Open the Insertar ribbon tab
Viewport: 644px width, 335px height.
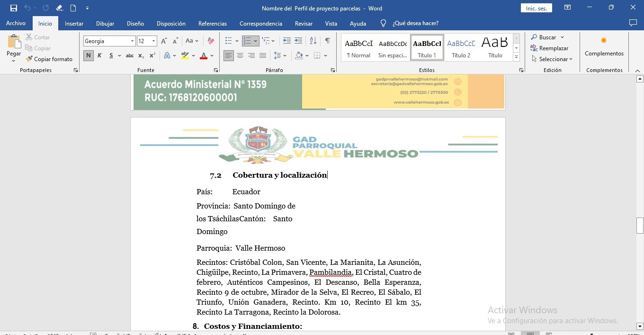coord(74,24)
